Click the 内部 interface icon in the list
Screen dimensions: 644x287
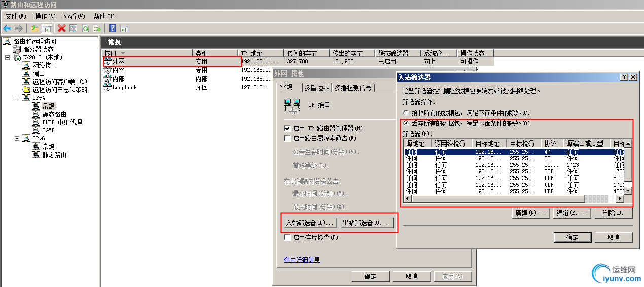pyautogui.click(x=108, y=79)
